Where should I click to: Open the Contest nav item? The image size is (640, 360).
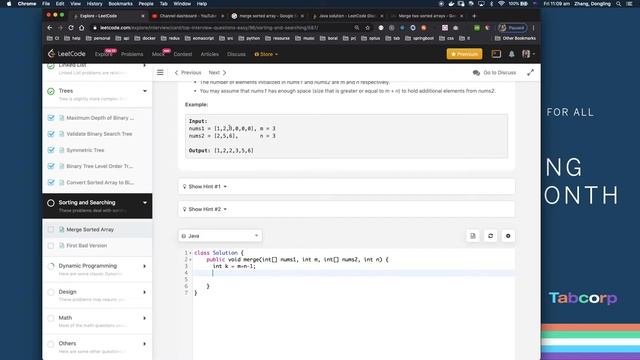(x=182, y=54)
